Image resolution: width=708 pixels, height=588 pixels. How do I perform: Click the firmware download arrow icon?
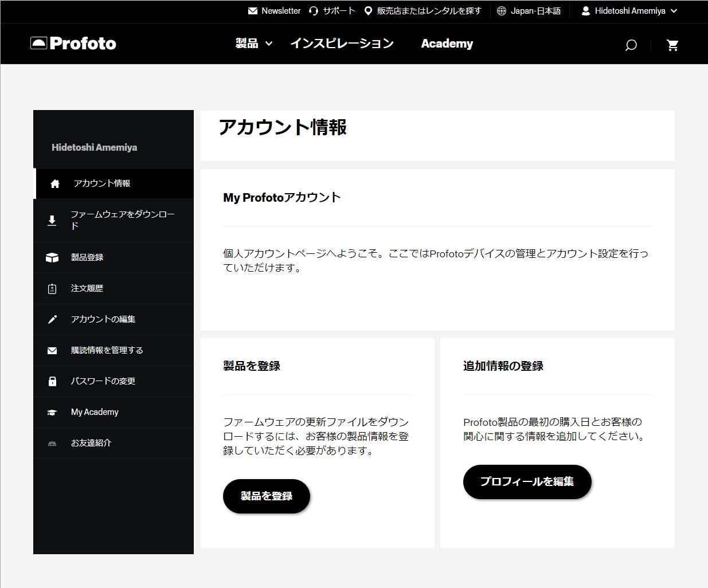(52, 221)
